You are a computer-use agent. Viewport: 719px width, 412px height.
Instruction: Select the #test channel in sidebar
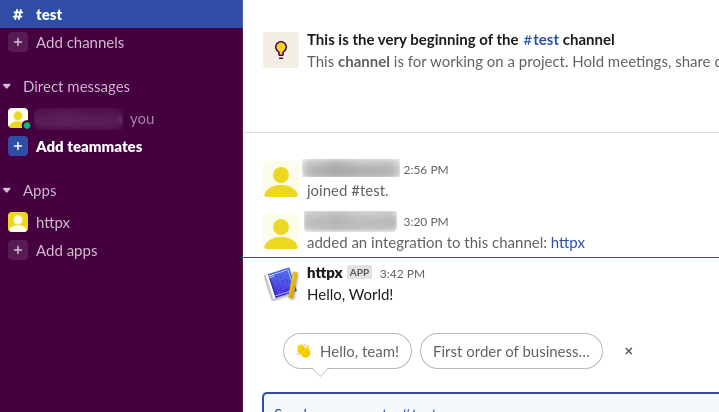point(48,14)
